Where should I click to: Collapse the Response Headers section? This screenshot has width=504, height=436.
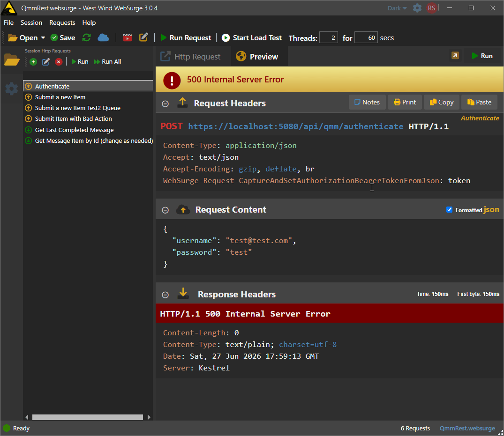165,295
